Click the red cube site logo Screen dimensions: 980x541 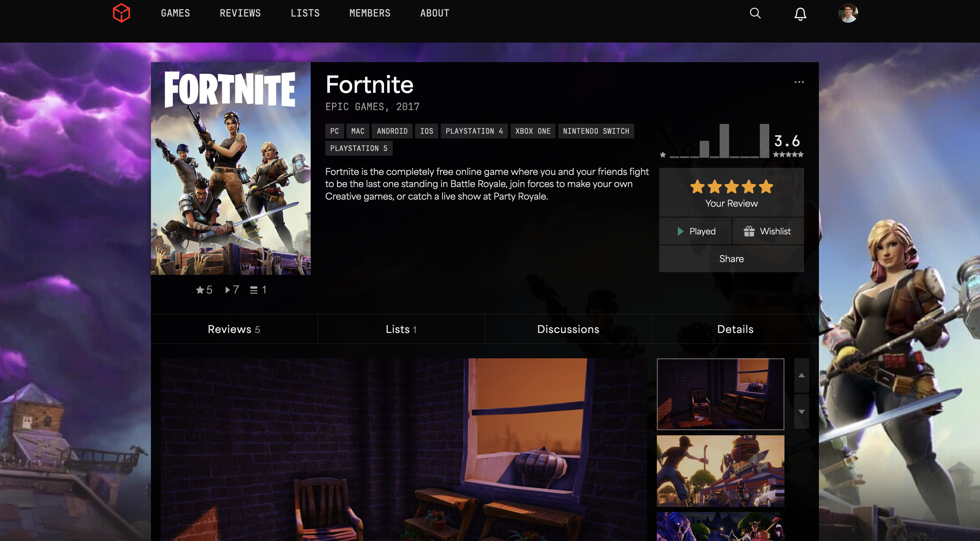(x=121, y=13)
